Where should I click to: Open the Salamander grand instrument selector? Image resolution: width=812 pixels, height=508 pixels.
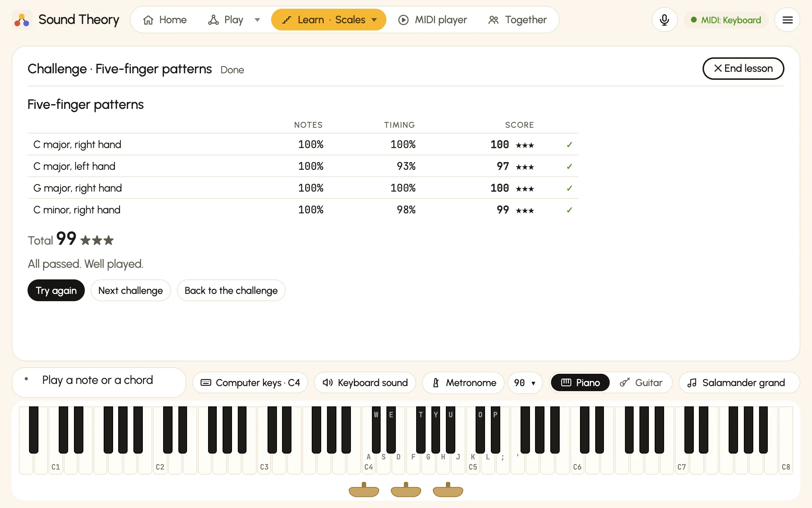click(739, 382)
